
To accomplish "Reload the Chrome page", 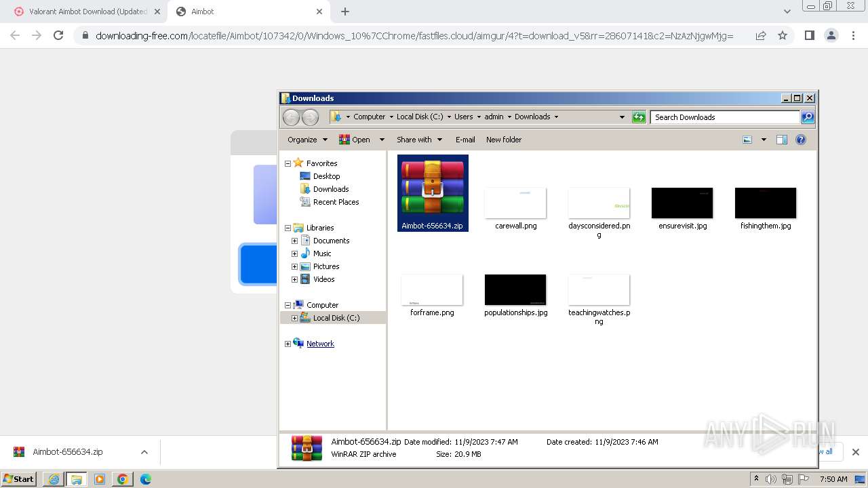I will click(58, 35).
